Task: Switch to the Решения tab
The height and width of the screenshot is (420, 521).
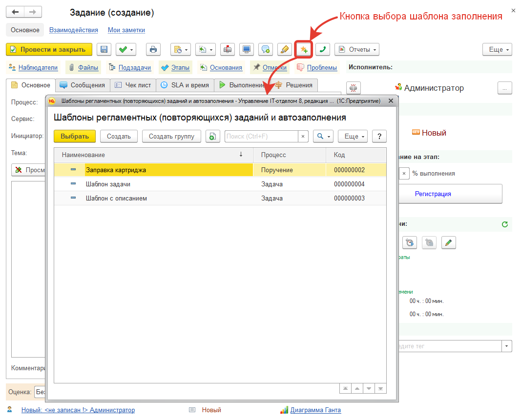Action: coord(294,85)
